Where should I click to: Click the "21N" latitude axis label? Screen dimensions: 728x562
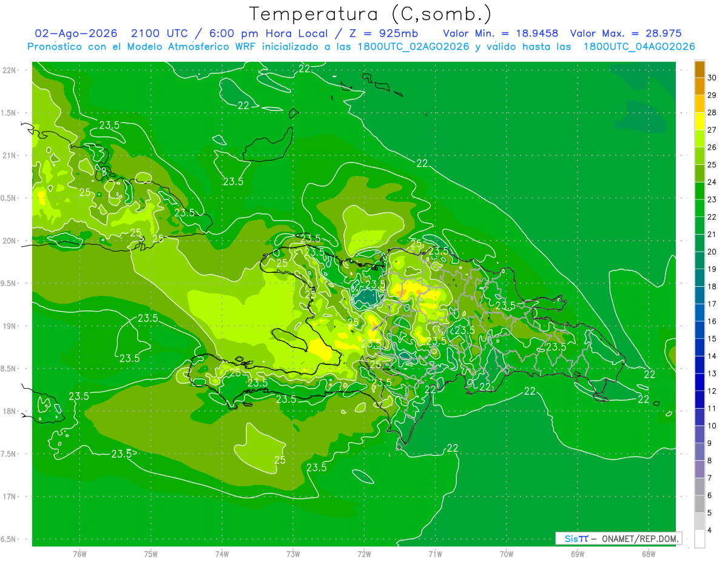click(x=10, y=156)
